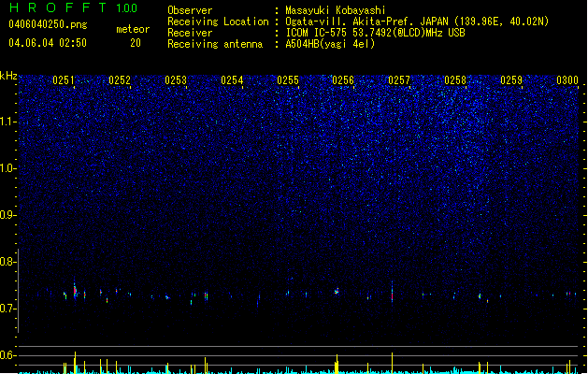
Task: Click the 0.9 kHz axis label
Action: tap(8, 215)
